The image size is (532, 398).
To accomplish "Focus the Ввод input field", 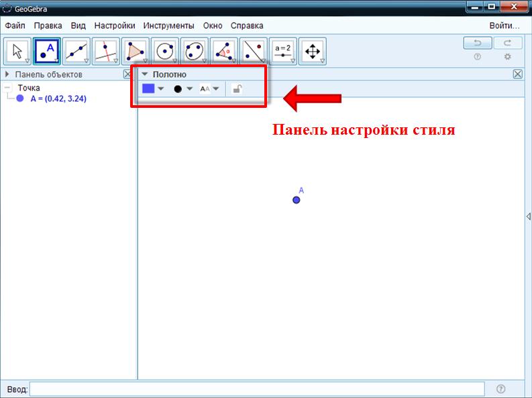I will pos(257,389).
